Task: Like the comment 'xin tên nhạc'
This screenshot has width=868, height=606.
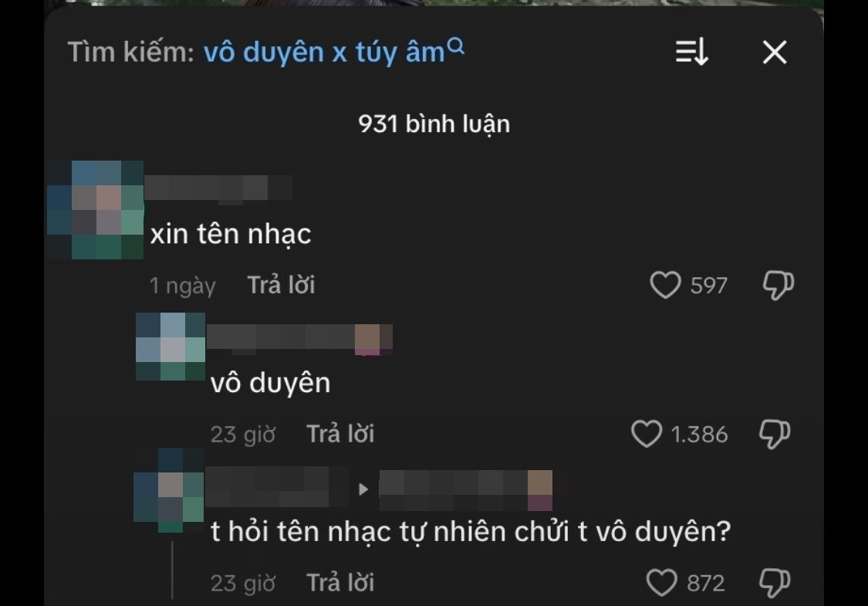Action: pyautogui.click(x=665, y=285)
